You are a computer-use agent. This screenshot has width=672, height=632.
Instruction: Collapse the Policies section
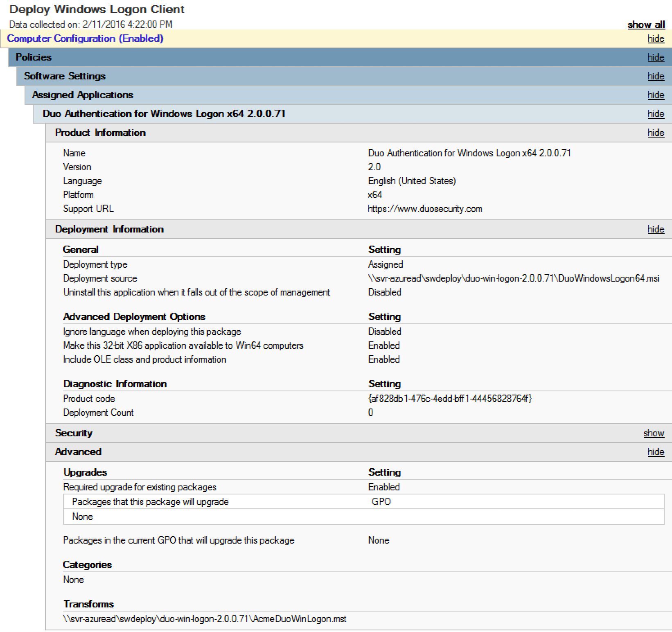pyautogui.click(x=656, y=57)
